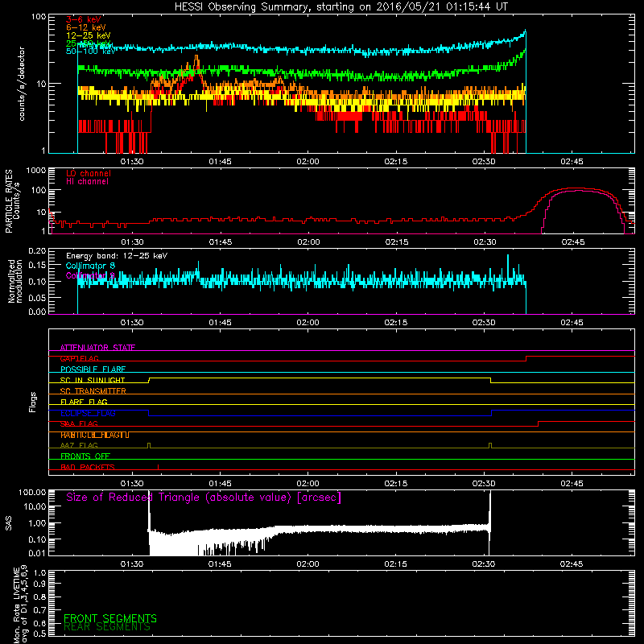Select the Collimator 8 legend label
Viewport: 644px width, 644px height.
tap(90, 266)
